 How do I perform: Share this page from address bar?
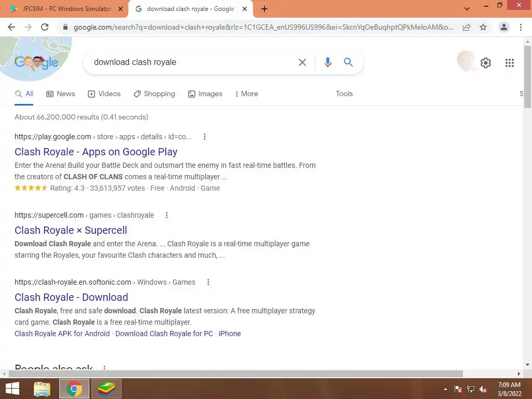[467, 27]
